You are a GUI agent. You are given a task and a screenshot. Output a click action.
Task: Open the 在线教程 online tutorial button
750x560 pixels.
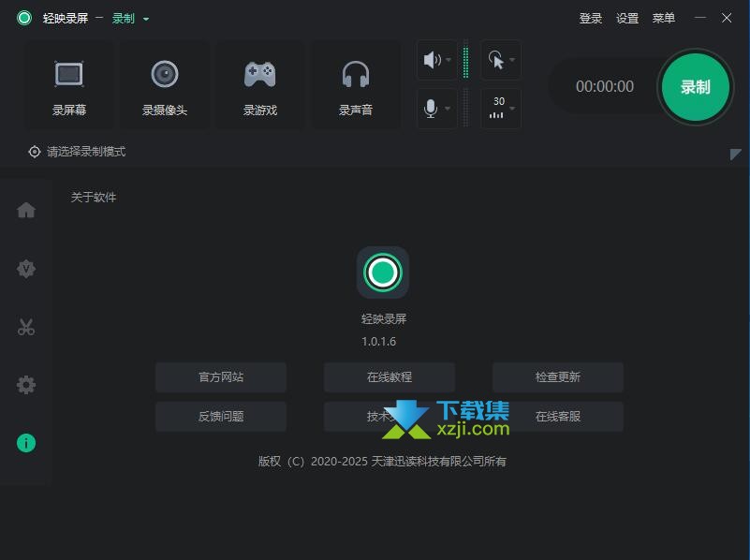pyautogui.click(x=390, y=377)
